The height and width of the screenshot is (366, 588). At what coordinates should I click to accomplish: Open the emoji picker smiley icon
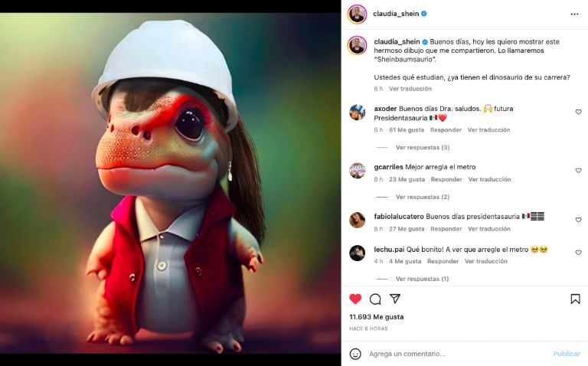355,354
